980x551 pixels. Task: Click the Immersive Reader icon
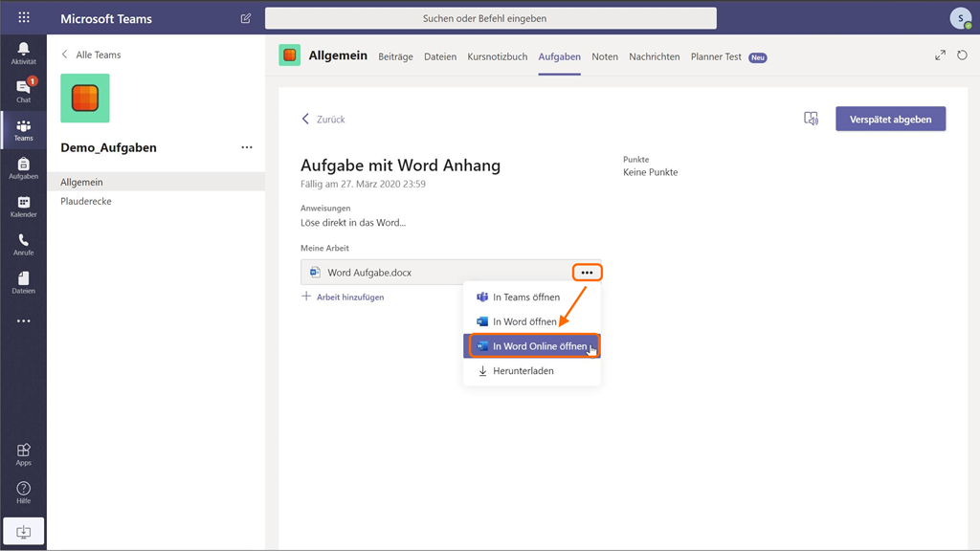coord(811,119)
